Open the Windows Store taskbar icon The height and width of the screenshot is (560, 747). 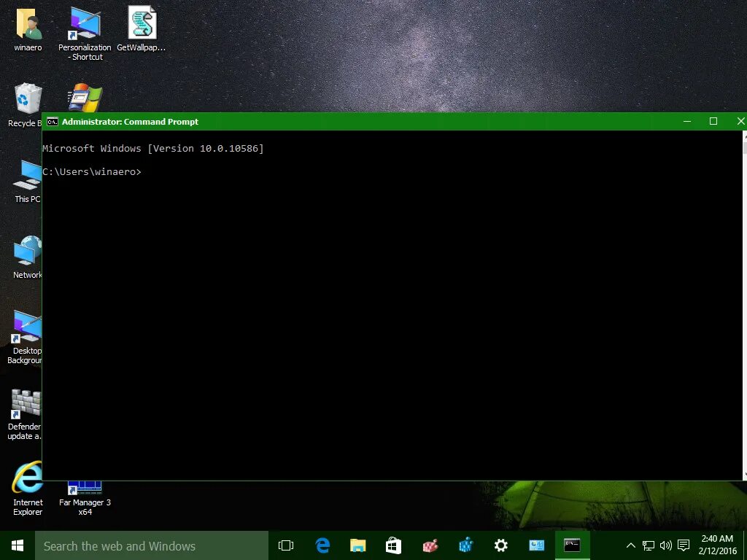coord(393,545)
